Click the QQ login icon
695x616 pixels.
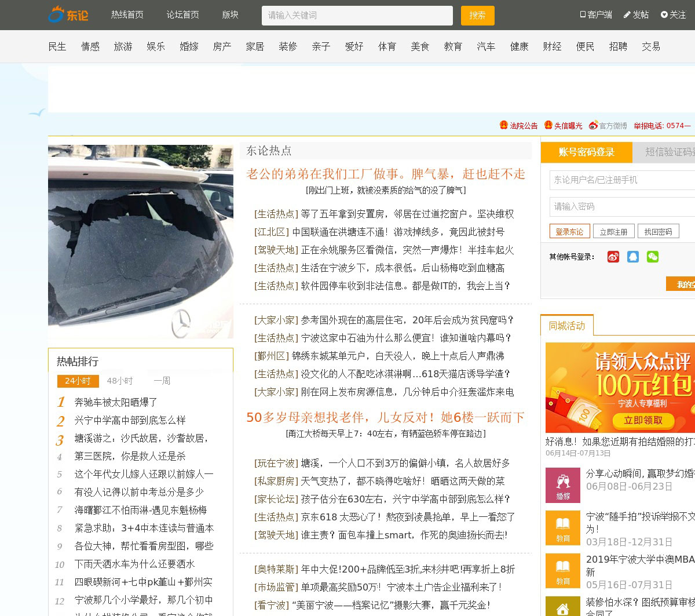[x=633, y=257]
